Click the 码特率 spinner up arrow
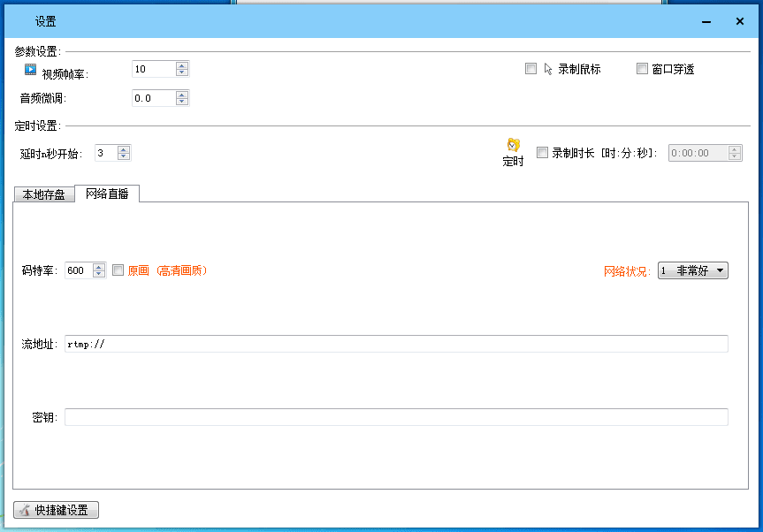This screenshot has height=532, width=763. point(96,266)
